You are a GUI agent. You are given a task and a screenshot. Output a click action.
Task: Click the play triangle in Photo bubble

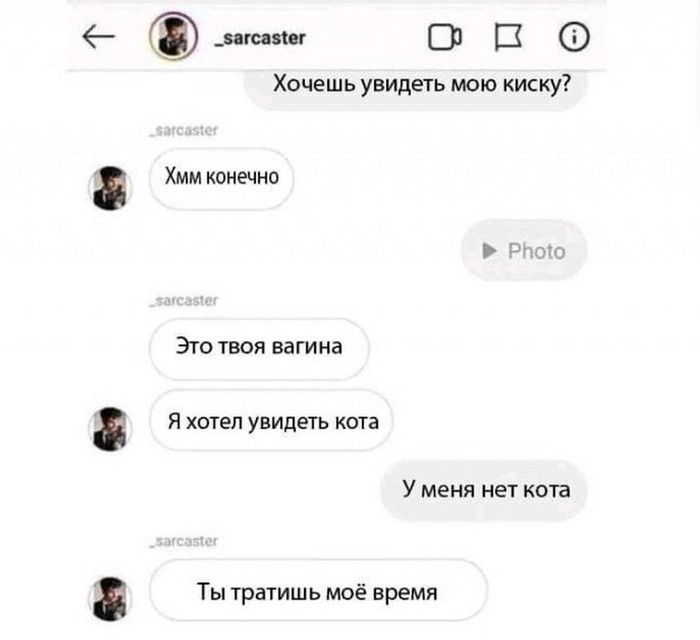[x=490, y=250]
